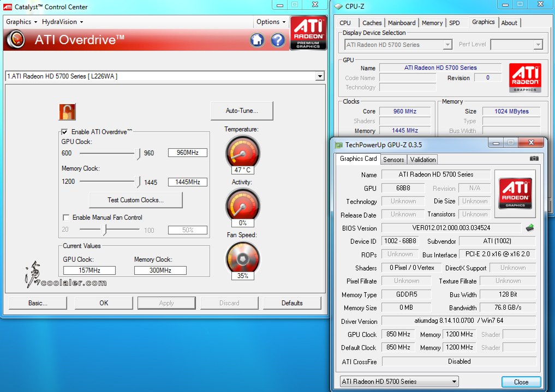
Task: Click the Catalyst Control Center title bar icon
Action: click(x=8, y=7)
